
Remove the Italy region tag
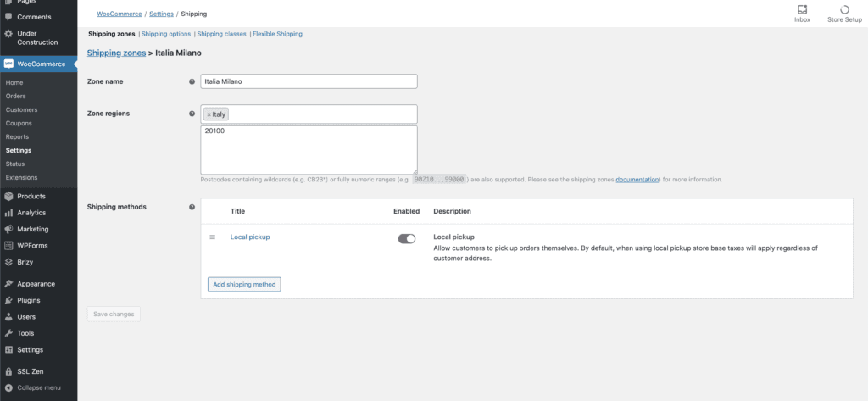[x=209, y=114]
